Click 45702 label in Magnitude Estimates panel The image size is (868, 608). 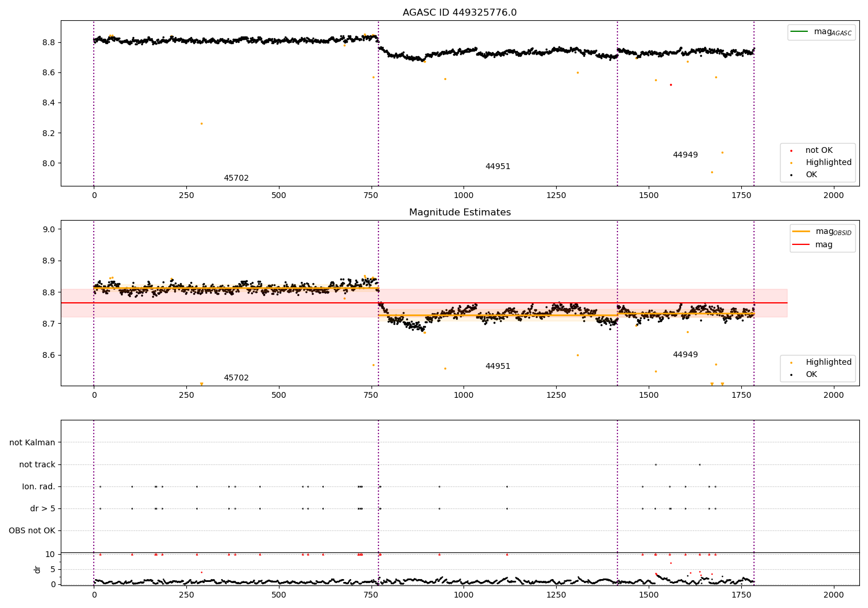click(x=236, y=378)
